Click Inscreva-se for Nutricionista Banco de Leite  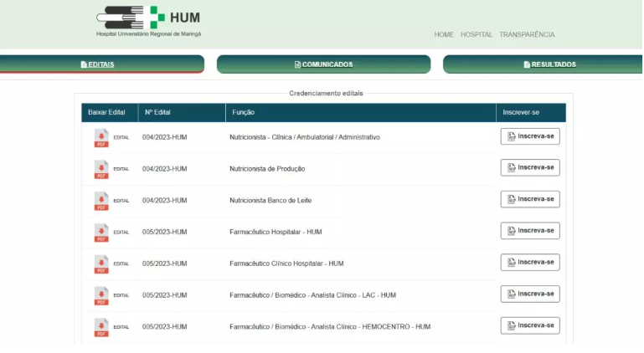pyautogui.click(x=530, y=199)
